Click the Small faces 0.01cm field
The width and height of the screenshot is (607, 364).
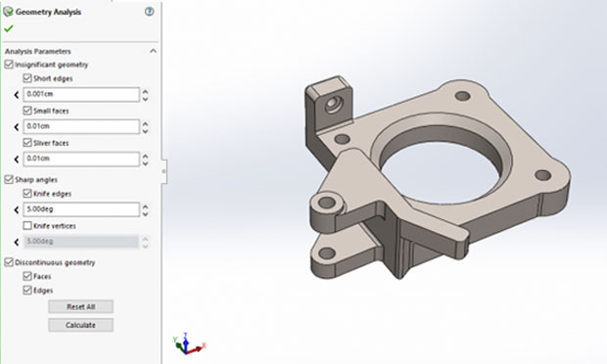coord(81,126)
